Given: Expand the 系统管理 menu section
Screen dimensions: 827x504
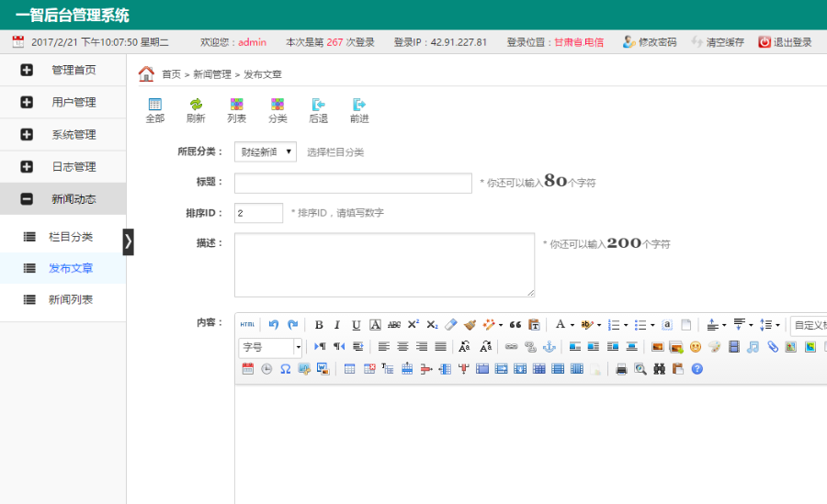Looking at the screenshot, I should pyautogui.click(x=63, y=134).
